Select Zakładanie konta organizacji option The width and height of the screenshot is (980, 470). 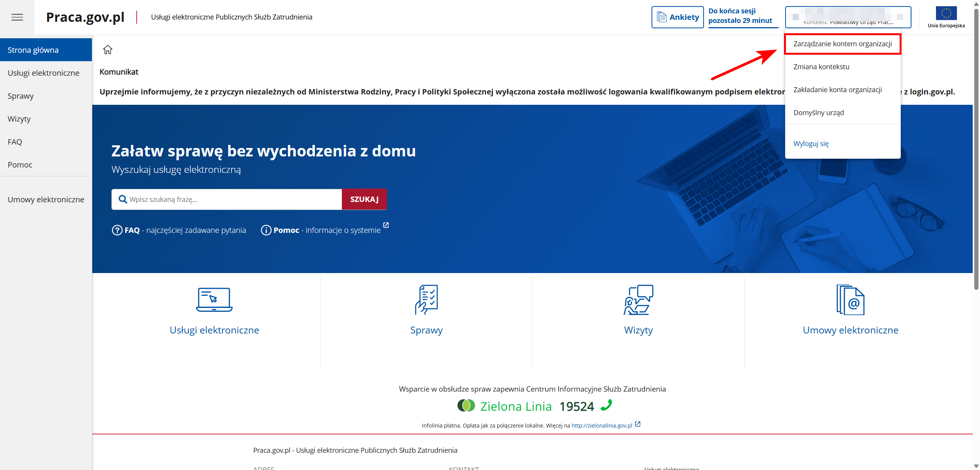(x=843, y=90)
